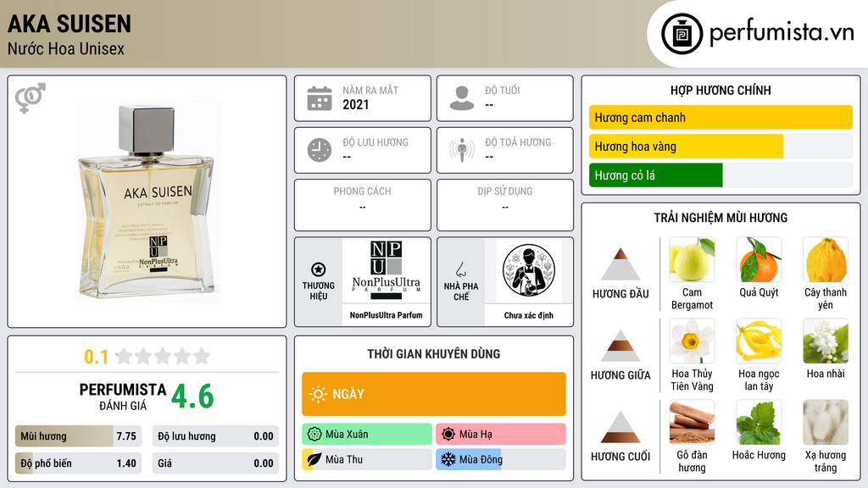Click the unisex gender symbol icon
Screen dimensions: 868x488
click(x=30, y=98)
